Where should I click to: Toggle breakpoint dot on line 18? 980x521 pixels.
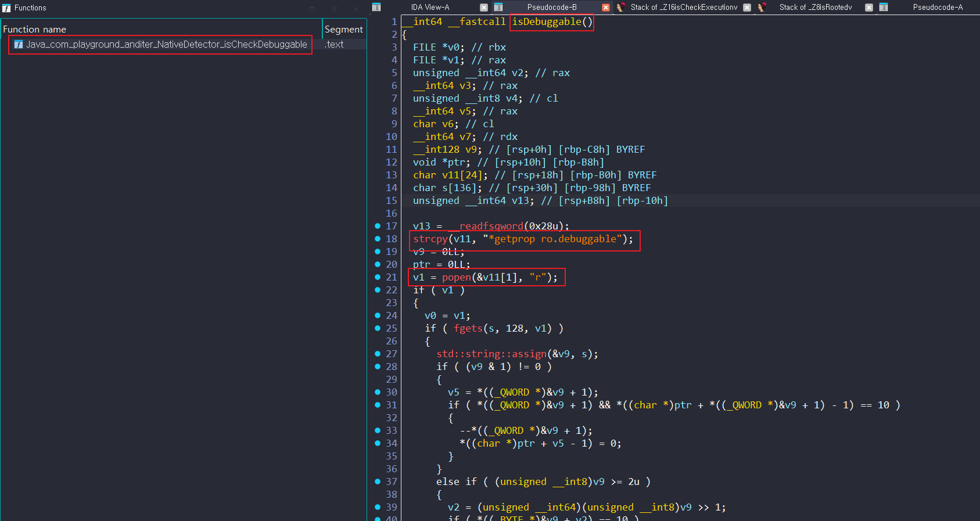click(x=378, y=239)
